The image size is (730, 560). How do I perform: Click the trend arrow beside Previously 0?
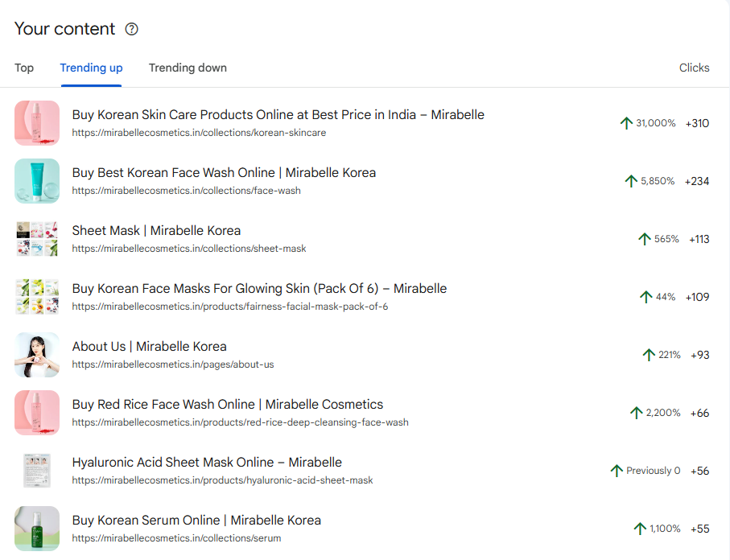click(x=617, y=470)
